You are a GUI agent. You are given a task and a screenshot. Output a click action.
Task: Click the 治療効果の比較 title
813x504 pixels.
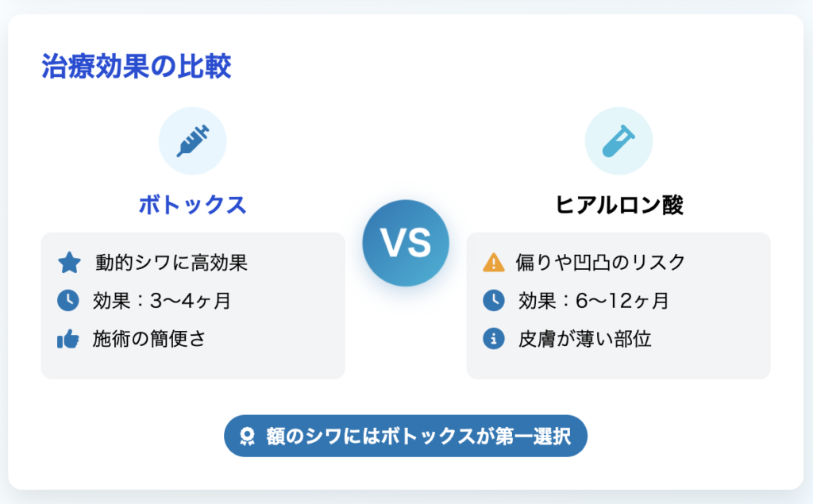[137, 67]
